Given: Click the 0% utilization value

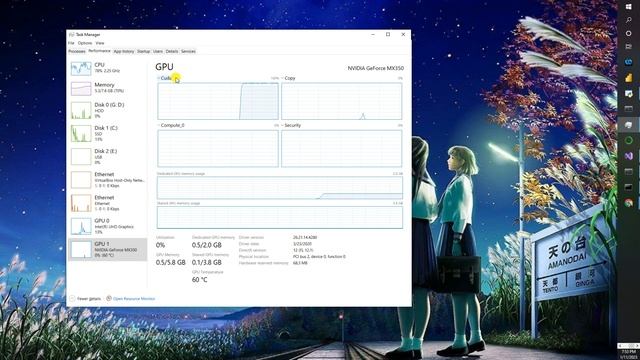Looking at the screenshot, I should coord(160,245).
